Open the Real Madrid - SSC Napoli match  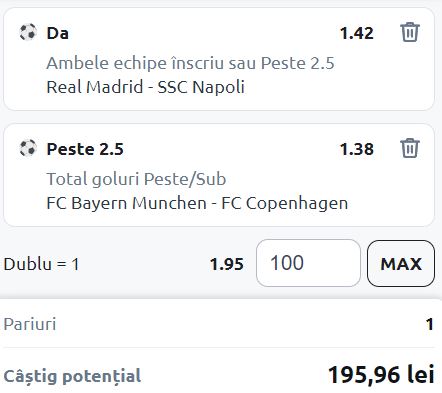(146, 87)
